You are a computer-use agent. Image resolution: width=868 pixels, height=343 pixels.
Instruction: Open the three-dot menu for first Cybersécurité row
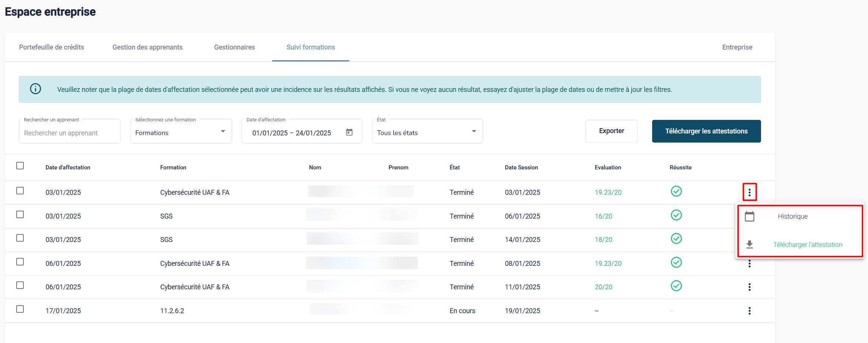click(x=749, y=192)
